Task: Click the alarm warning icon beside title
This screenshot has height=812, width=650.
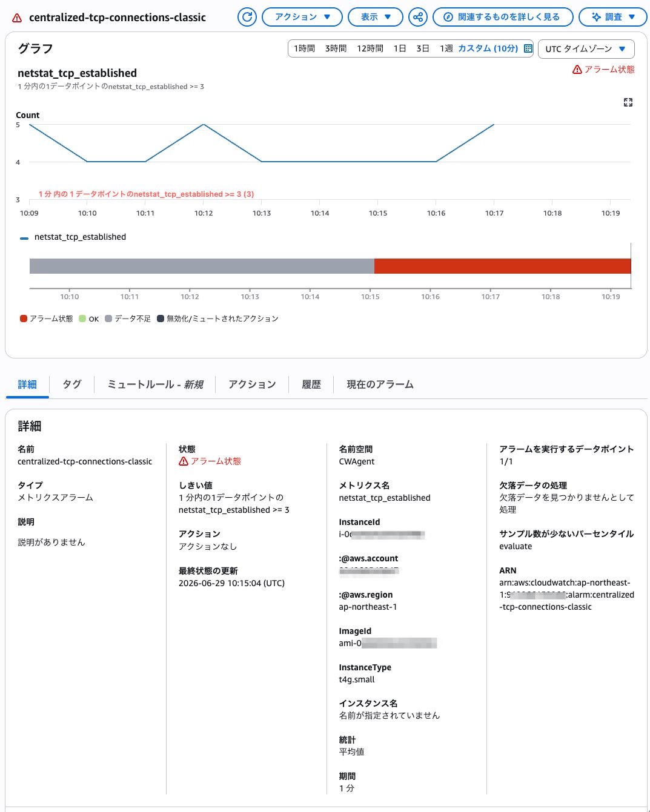Action: point(17,18)
